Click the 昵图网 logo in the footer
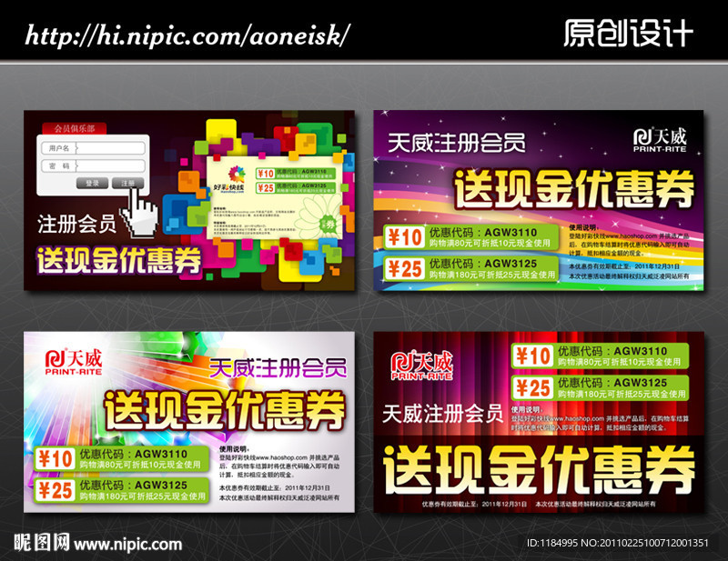Image resolution: width=728 pixels, height=561 pixels. (42, 542)
